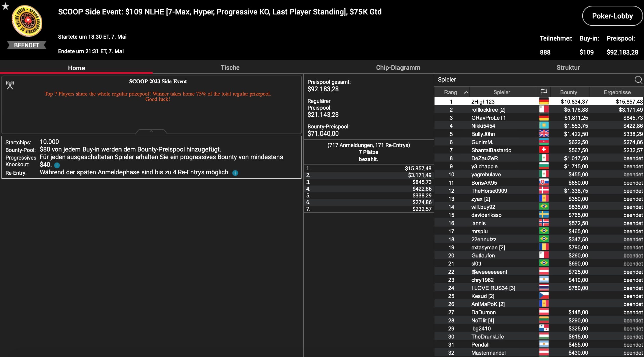Click the Progressive Knockout info icon
Image resolution: width=644 pixels, height=357 pixels.
(57, 165)
